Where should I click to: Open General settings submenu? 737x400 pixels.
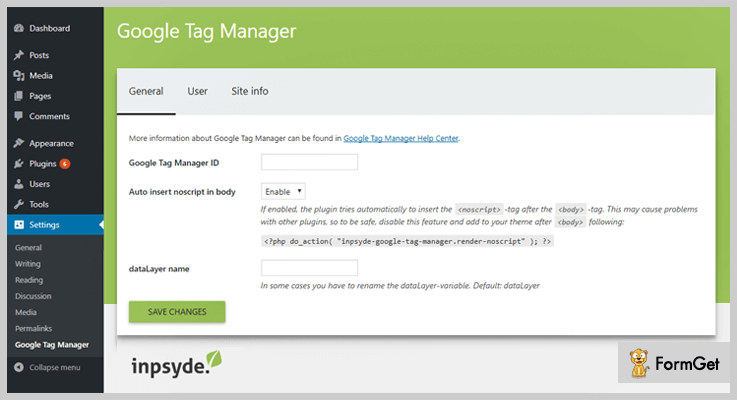(x=28, y=247)
